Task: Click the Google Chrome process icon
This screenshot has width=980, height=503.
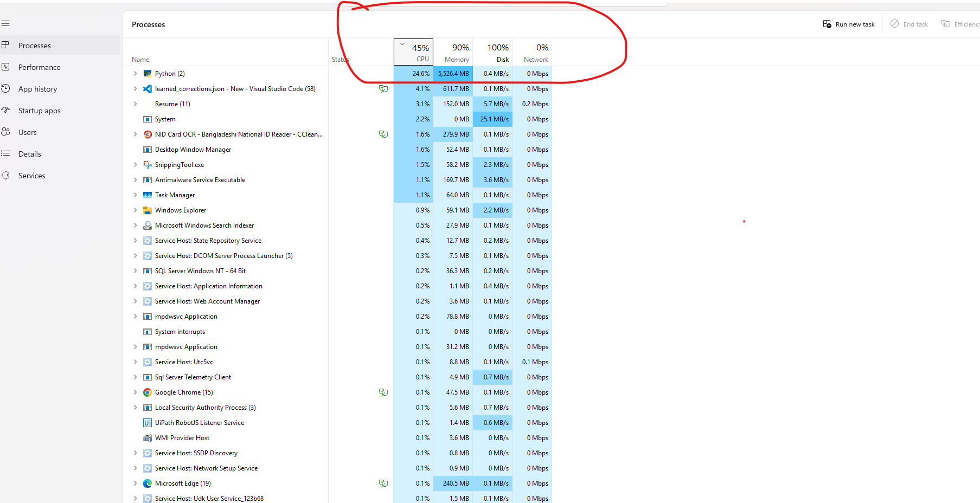Action: [x=147, y=392]
